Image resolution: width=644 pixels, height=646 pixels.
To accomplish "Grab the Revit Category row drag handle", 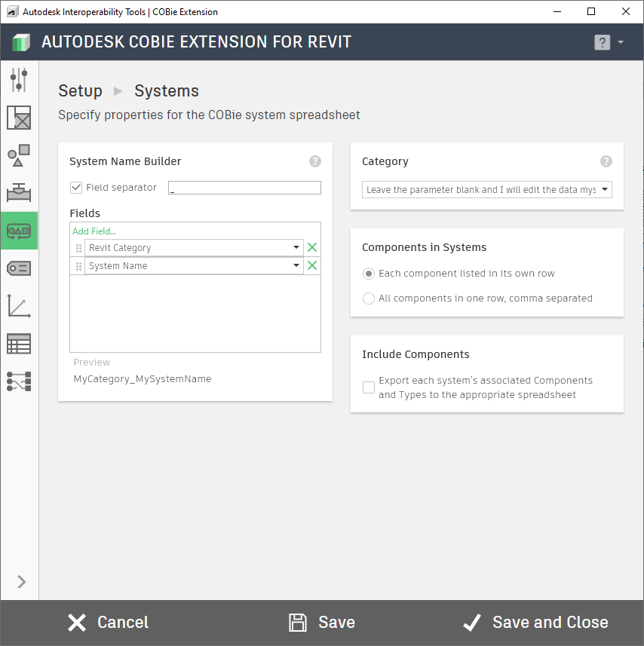I will click(78, 248).
